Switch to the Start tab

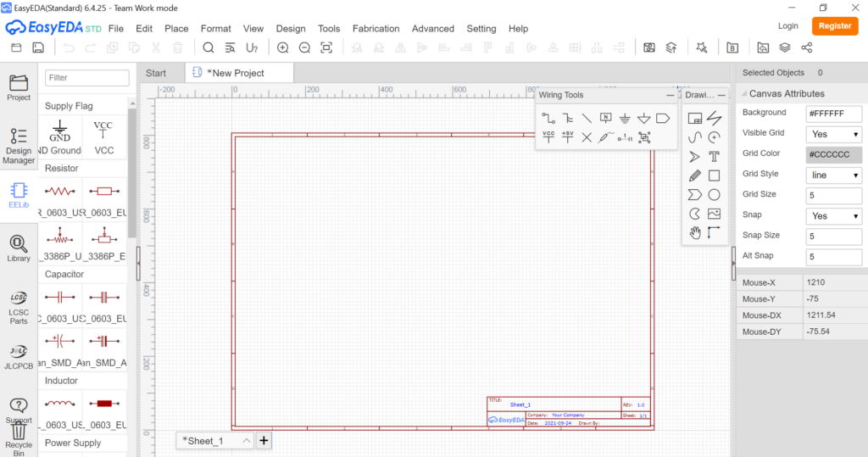click(156, 73)
